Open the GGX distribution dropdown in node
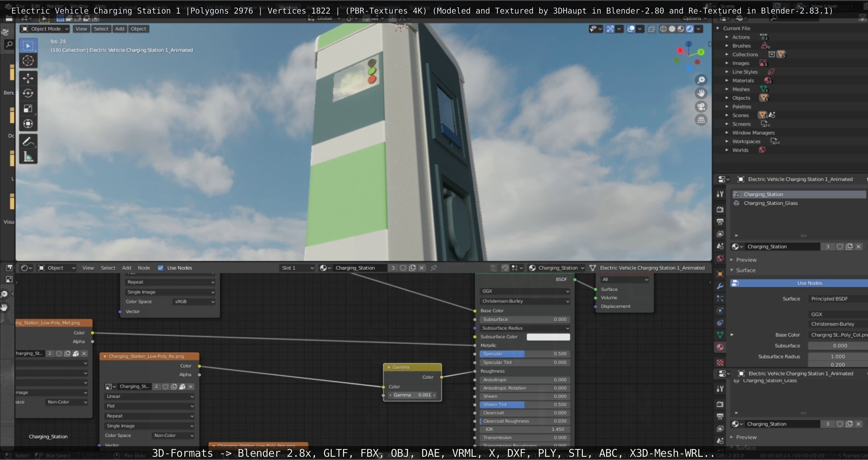The image size is (868, 460). pos(525,291)
